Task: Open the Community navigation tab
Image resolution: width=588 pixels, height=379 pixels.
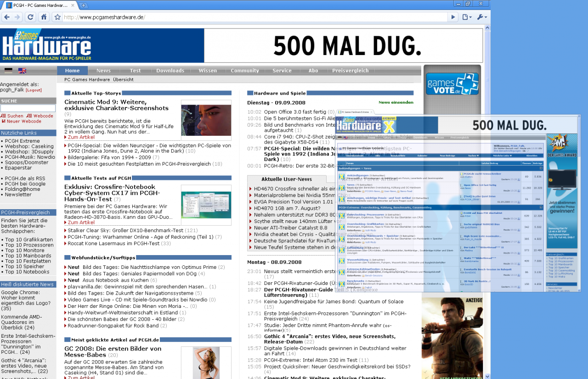Action: point(245,71)
